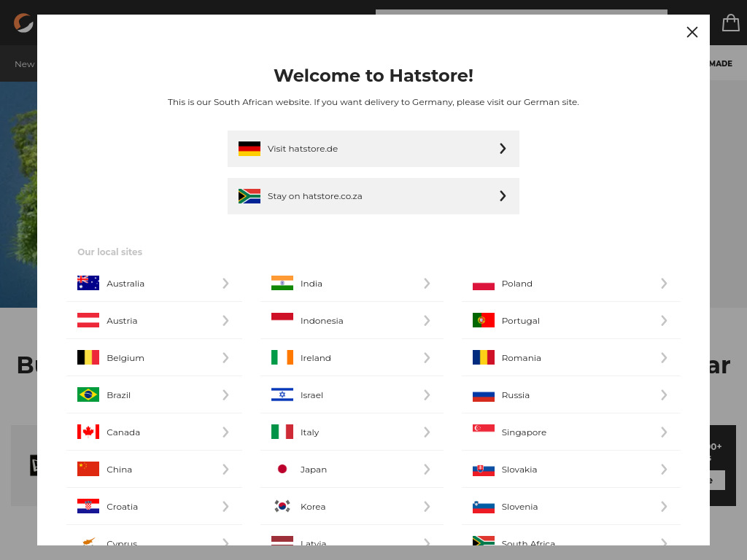Select the India site text
Viewport: 747px width, 560px height.
(311, 284)
